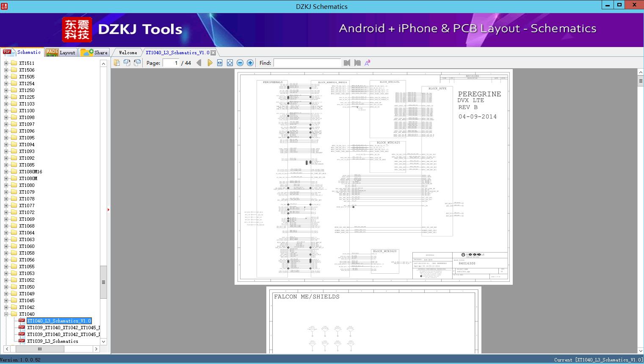Click the tree panel horizontal scrollbar thumb
The image size is (644, 364).
40,349
